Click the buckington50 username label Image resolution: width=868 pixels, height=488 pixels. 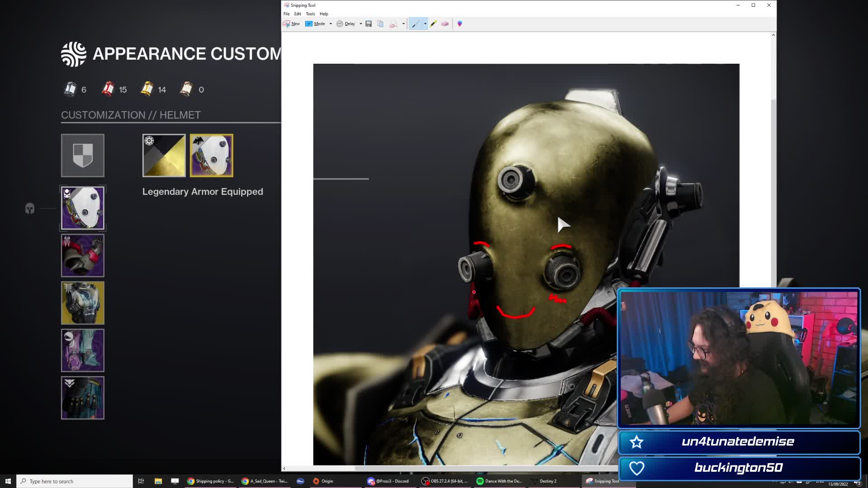click(738, 468)
